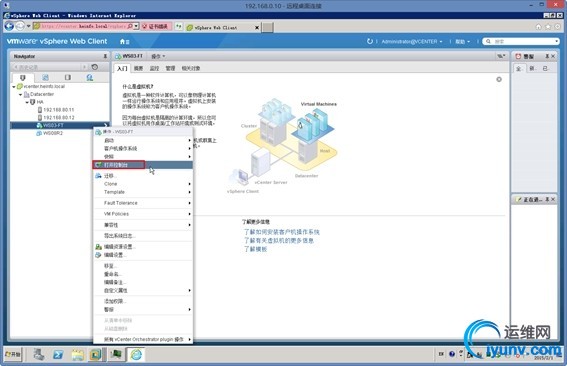The width and height of the screenshot is (567, 366).
Task: Pin the Alarms panel
Action: pos(547,56)
